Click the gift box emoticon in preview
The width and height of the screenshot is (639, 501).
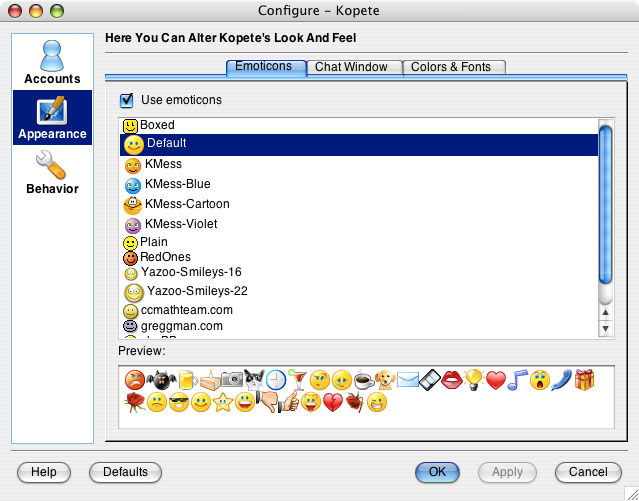pyautogui.click(x=584, y=380)
